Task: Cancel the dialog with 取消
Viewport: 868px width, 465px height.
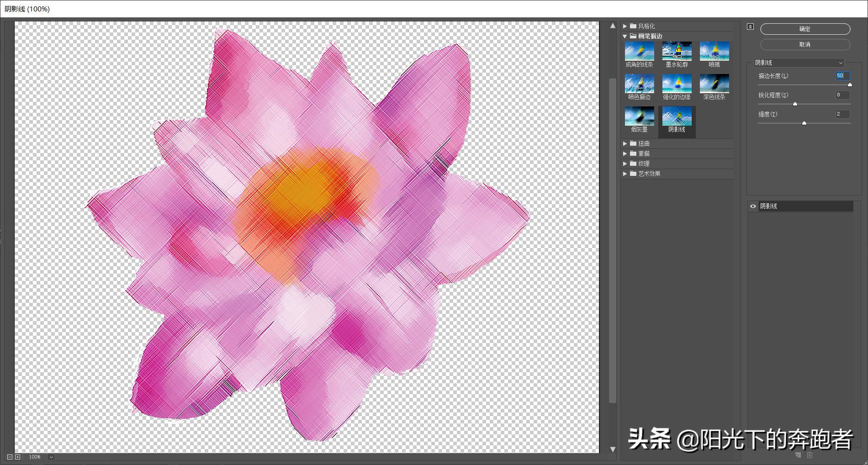Action: click(804, 44)
